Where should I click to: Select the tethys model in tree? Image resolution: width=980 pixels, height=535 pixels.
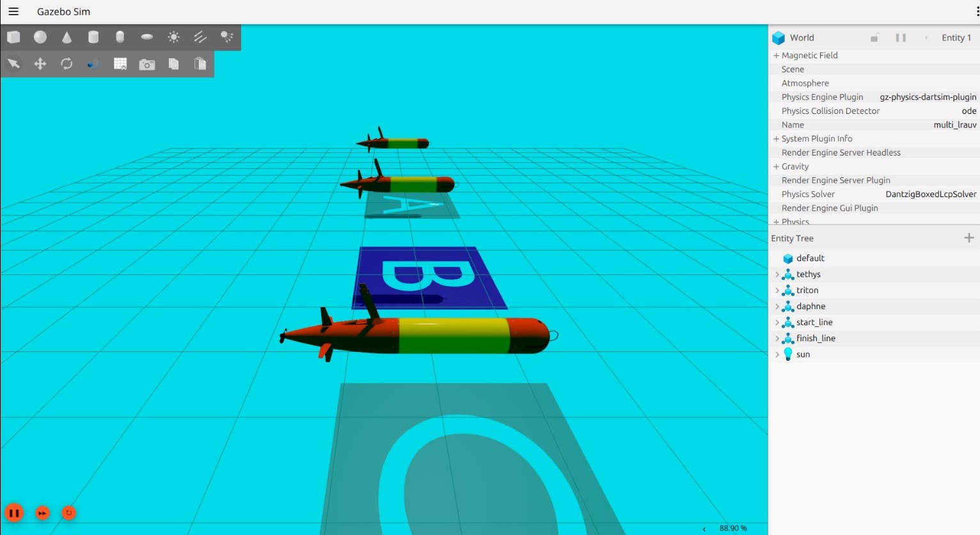[808, 275]
